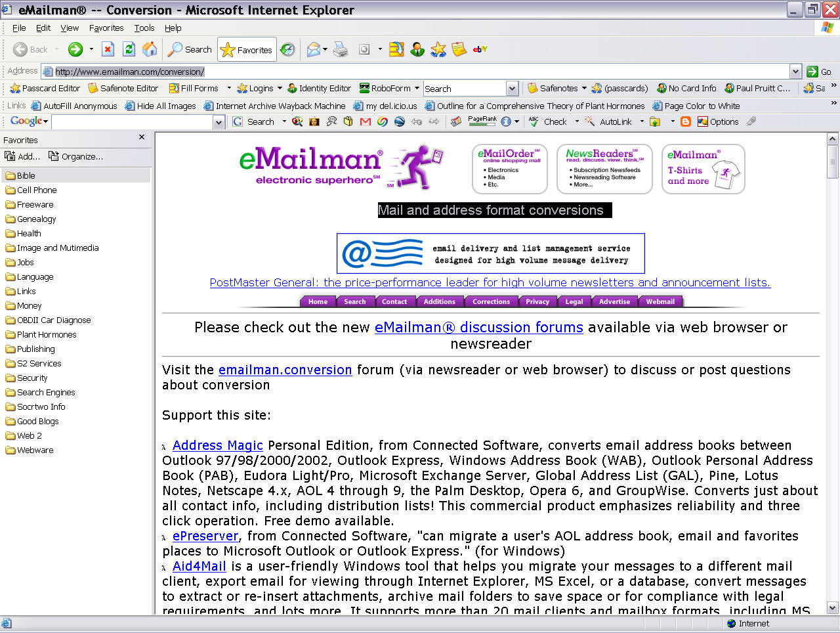
Task: Click the page scrollbar down arrow
Action: tap(833, 608)
